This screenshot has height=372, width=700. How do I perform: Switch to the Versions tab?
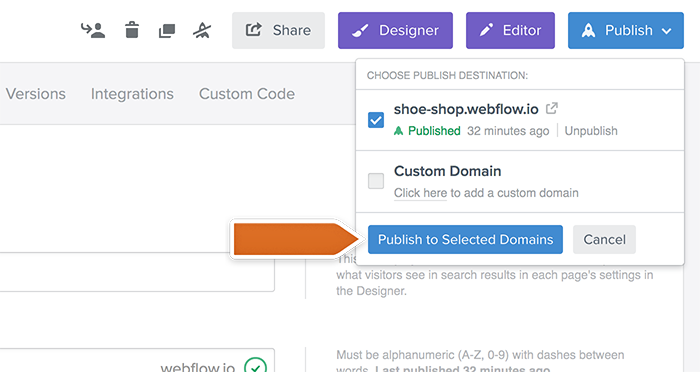[36, 94]
